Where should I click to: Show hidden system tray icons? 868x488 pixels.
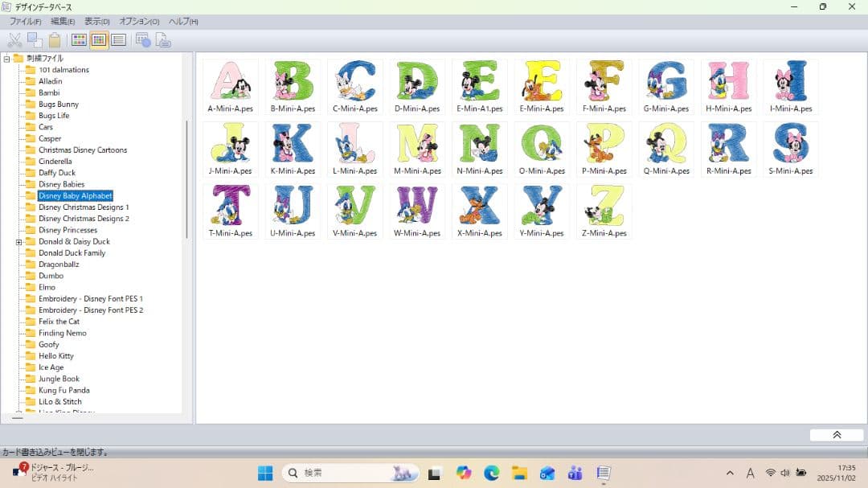(x=730, y=473)
